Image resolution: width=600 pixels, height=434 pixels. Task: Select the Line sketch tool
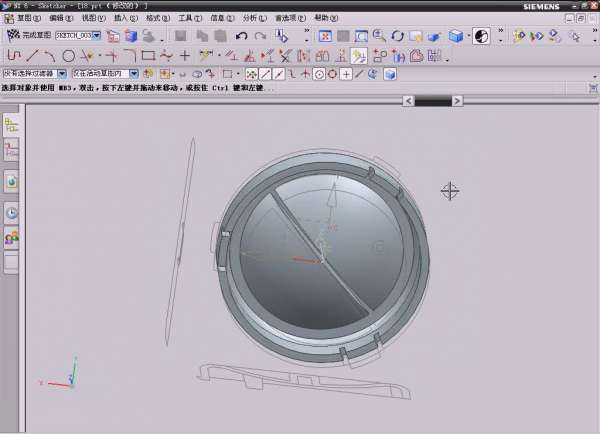coord(32,56)
